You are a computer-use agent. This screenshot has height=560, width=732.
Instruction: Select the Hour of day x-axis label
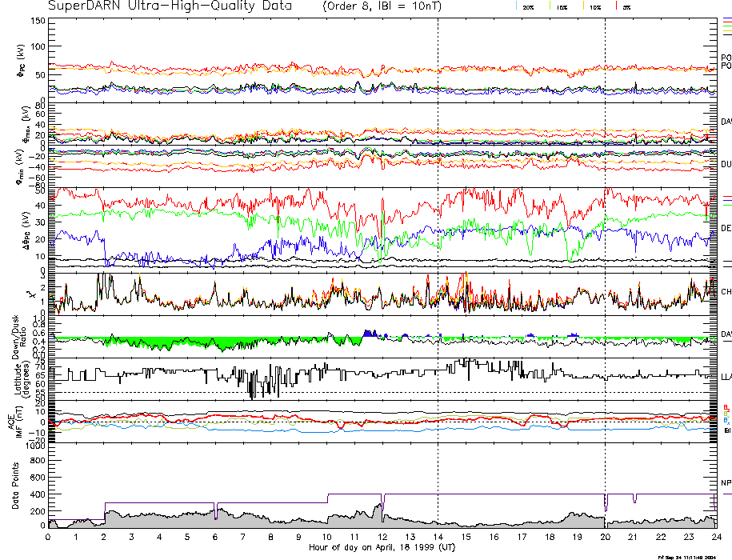382,547
